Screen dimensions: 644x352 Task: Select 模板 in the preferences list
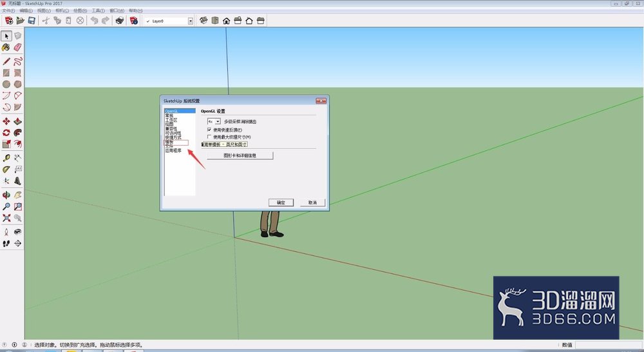click(x=169, y=142)
